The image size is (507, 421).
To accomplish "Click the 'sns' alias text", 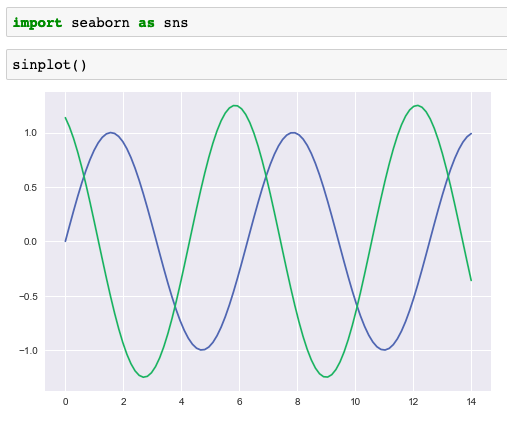I will pyautogui.click(x=176, y=23).
